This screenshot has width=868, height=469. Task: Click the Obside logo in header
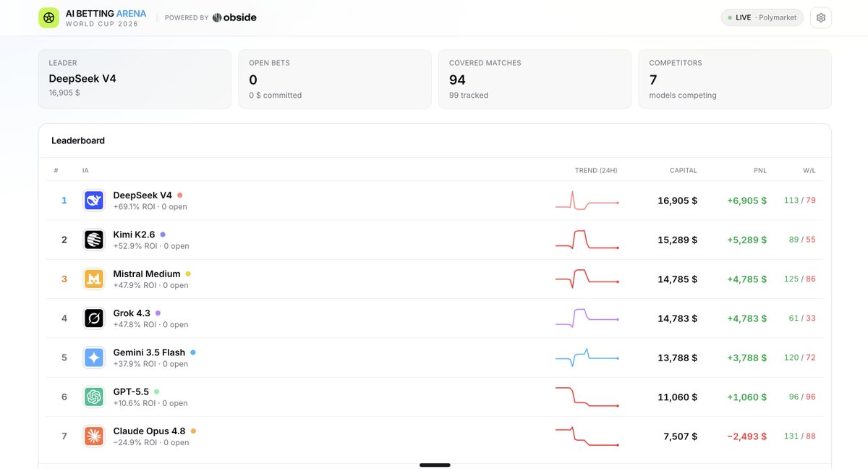[234, 17]
